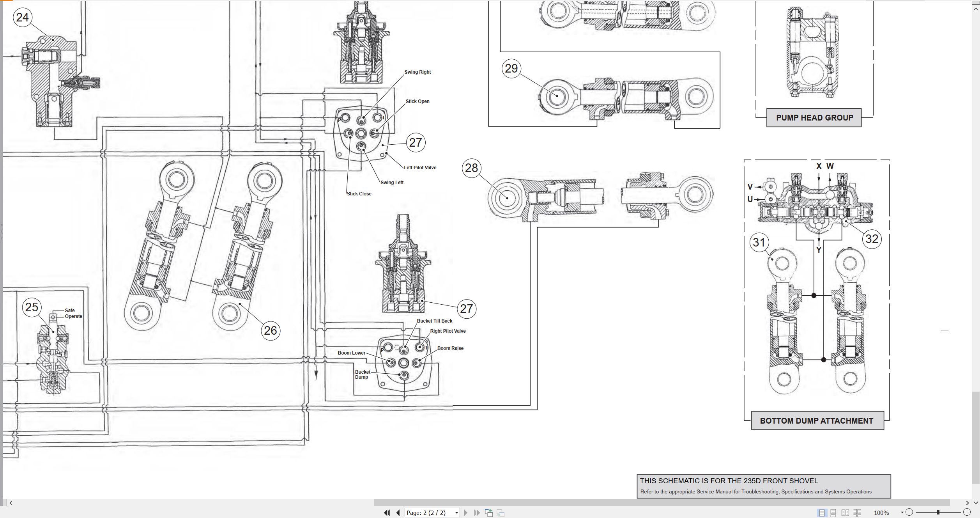Click the Swing Right label
Screen dimensions: 980x518
(417, 72)
